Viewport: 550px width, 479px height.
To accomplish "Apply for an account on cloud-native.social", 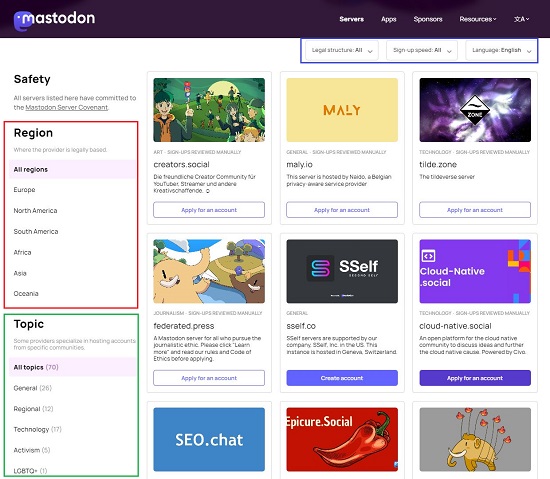I will point(475,378).
